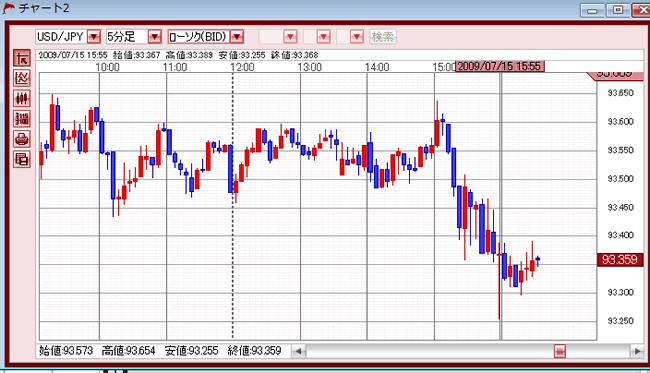Click the 93.300 price axis label
The width and height of the screenshot is (650, 373).
tap(621, 293)
